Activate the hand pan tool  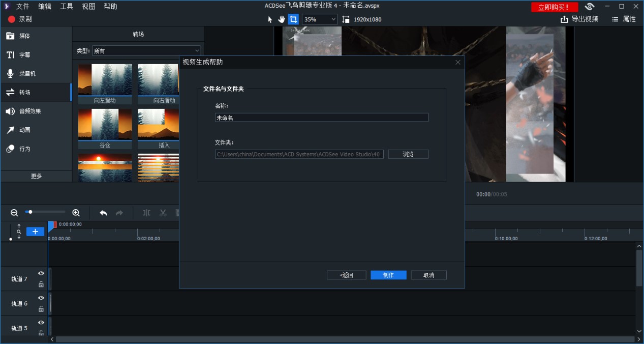click(x=282, y=19)
